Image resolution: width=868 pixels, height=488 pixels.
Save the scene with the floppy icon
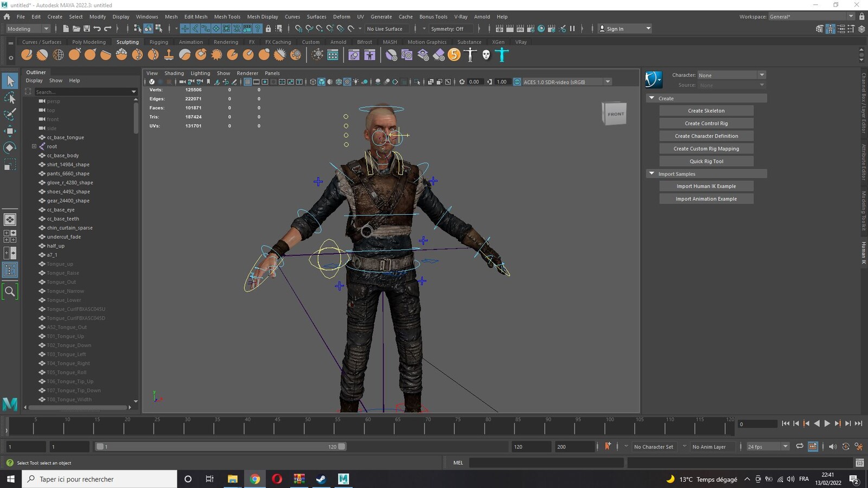87,29
